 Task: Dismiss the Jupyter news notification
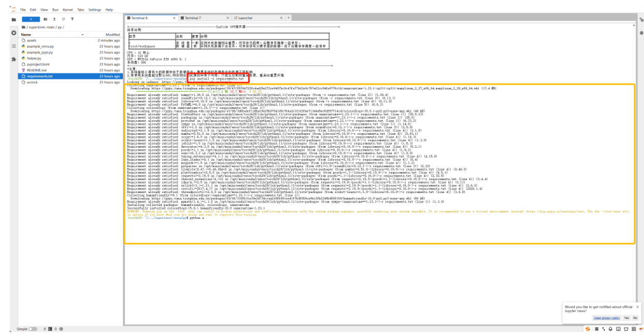[x=637, y=307]
